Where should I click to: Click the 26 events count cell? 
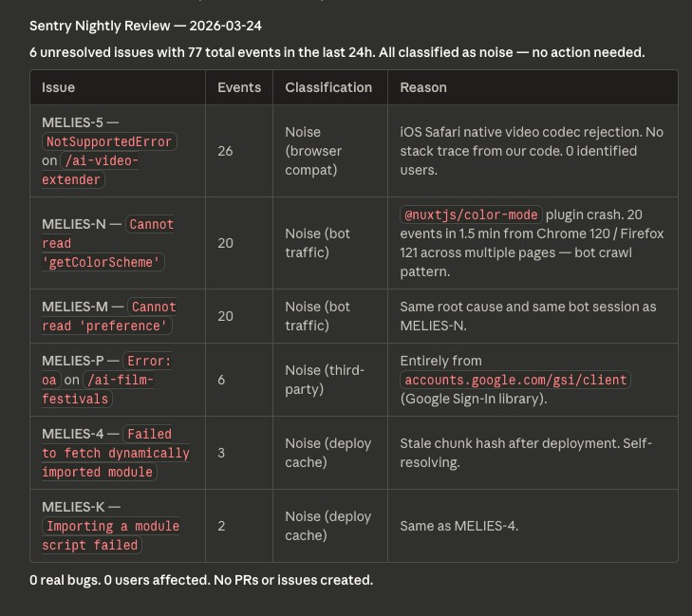click(226, 151)
